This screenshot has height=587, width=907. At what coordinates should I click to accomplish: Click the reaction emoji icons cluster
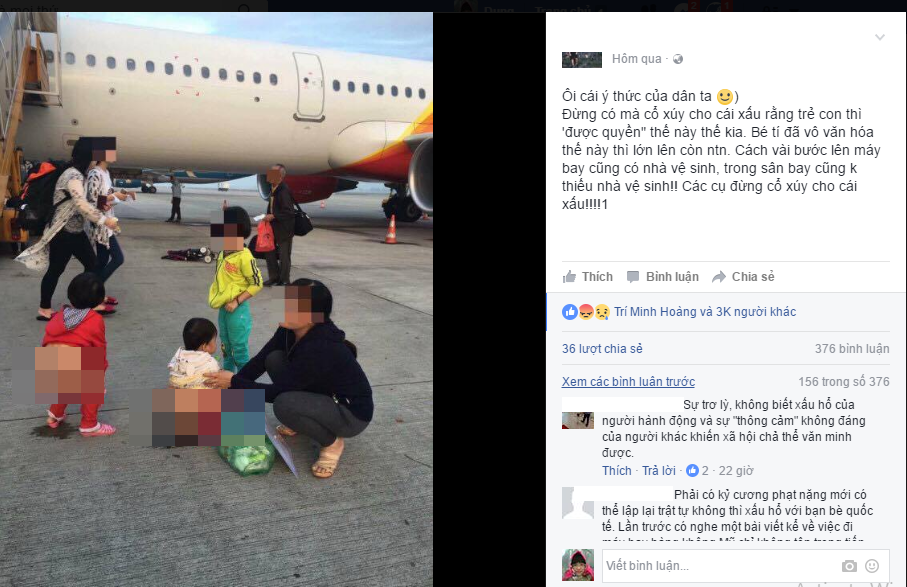click(586, 312)
